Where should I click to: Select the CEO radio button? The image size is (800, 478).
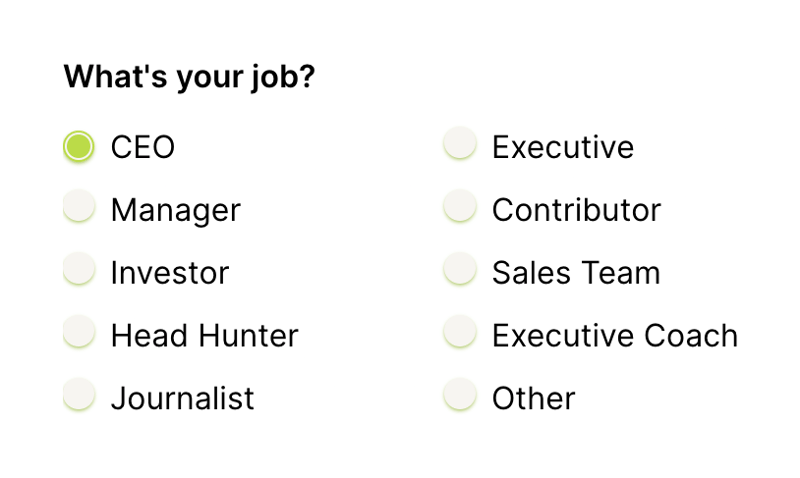point(78,147)
